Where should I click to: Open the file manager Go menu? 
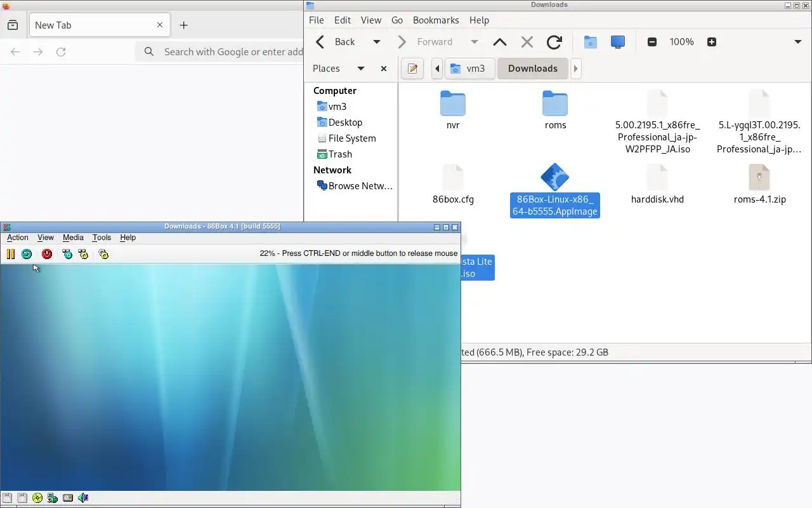click(x=397, y=20)
